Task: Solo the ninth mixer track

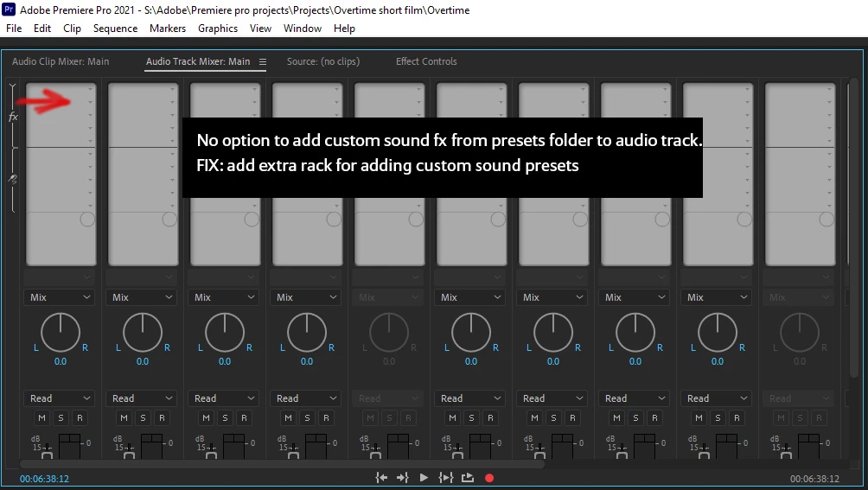Action: tap(718, 418)
